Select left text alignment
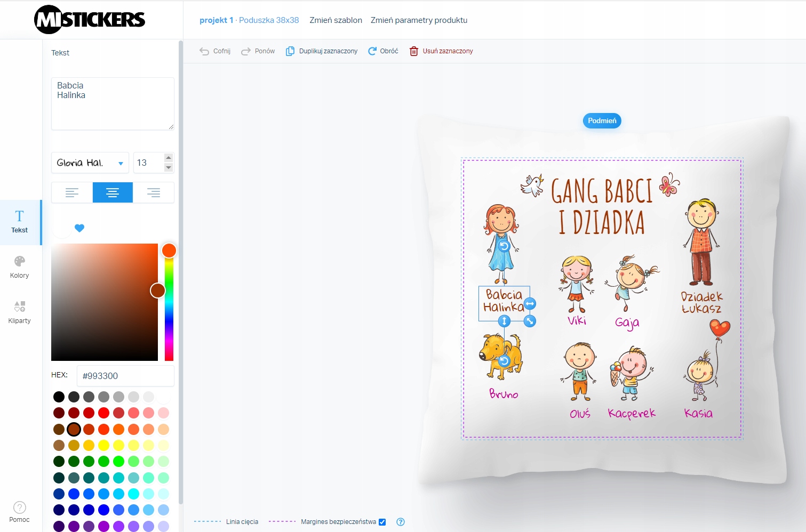The width and height of the screenshot is (806, 532). point(72,192)
